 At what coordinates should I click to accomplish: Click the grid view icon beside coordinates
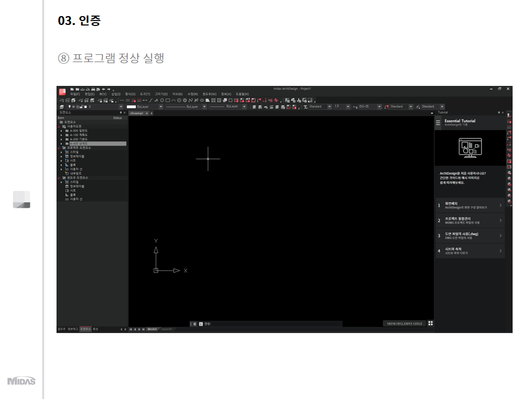click(430, 323)
